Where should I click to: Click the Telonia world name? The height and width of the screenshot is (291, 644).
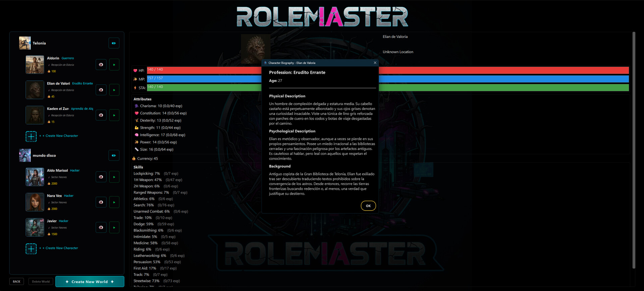coord(39,43)
